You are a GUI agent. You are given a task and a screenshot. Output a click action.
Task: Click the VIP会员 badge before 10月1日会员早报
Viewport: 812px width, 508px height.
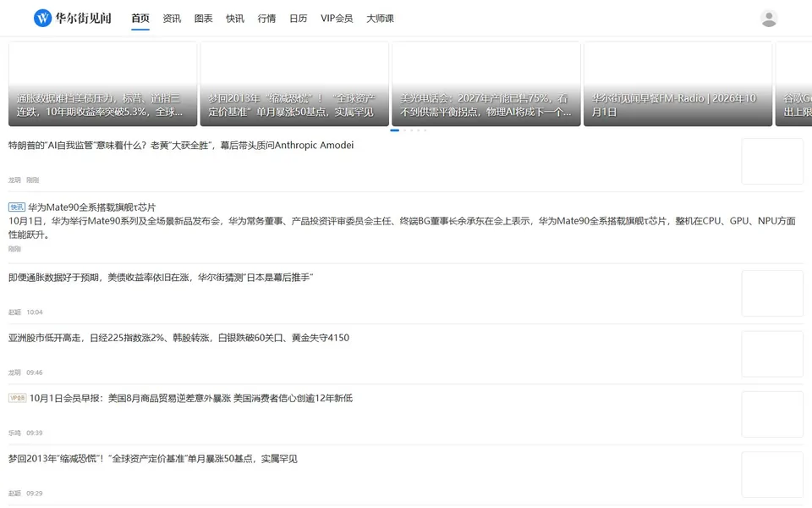pos(17,398)
